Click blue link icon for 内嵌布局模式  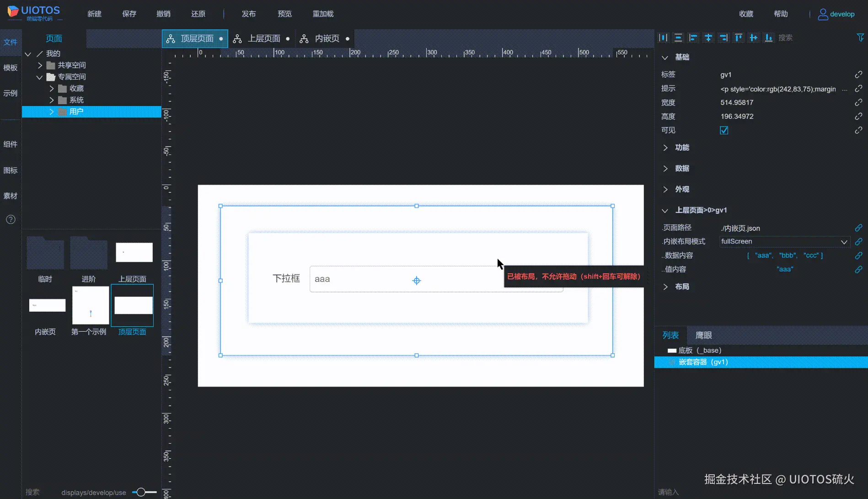point(858,241)
